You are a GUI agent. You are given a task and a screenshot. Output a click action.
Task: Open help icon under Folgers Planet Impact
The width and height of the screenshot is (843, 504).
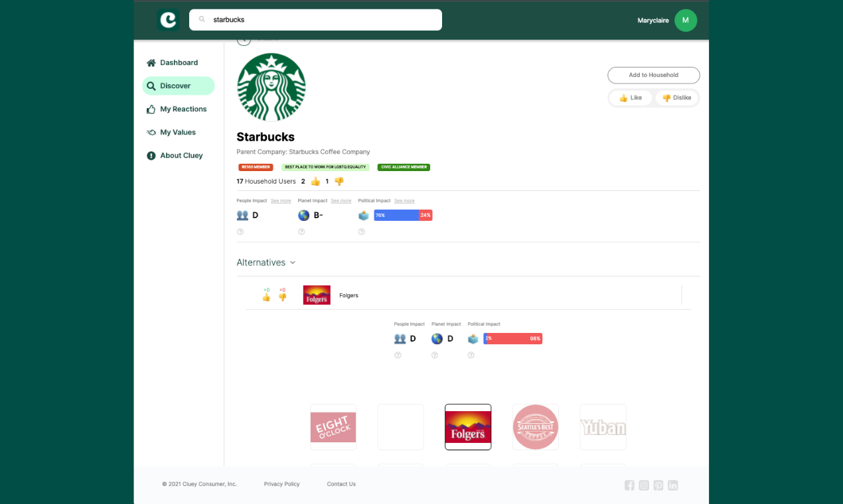point(435,355)
